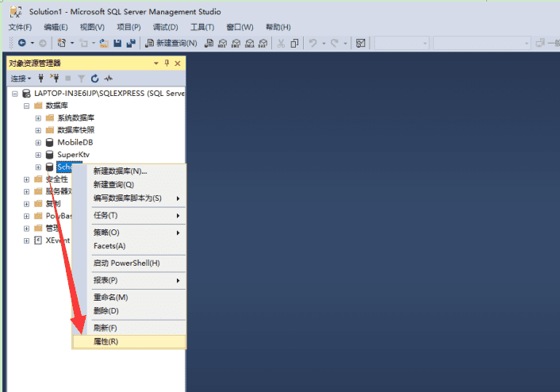Open the 视图(V) menu
This screenshot has height=392, width=560.
(92, 27)
